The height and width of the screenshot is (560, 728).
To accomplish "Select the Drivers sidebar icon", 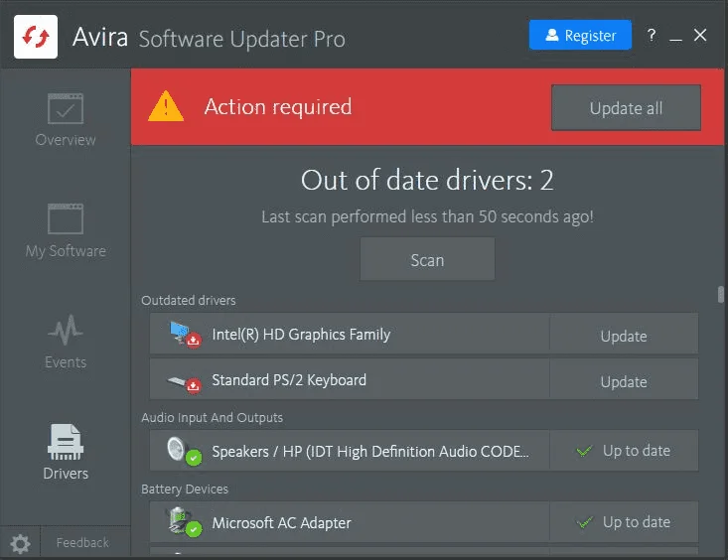I will pyautogui.click(x=66, y=442).
